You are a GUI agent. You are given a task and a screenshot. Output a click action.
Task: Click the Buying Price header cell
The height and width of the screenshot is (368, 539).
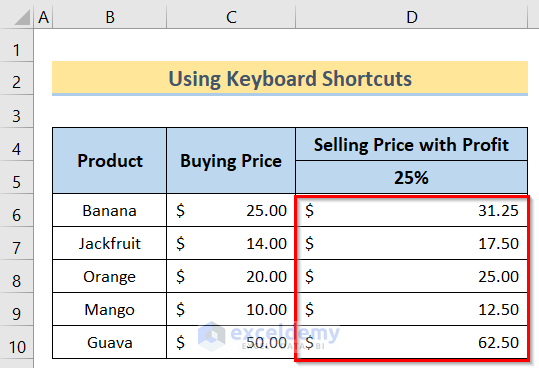coord(231,160)
